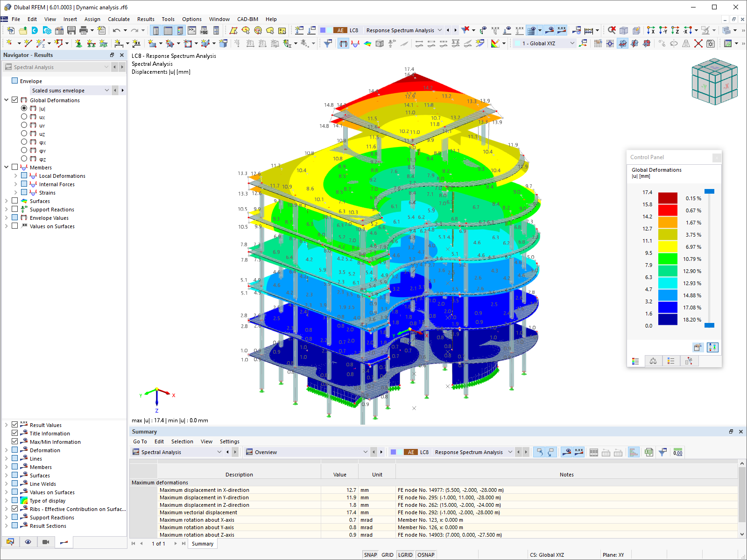Screen dimensions: 747x560
Task: Expand the Internal Forces tree item
Action: coord(15,184)
